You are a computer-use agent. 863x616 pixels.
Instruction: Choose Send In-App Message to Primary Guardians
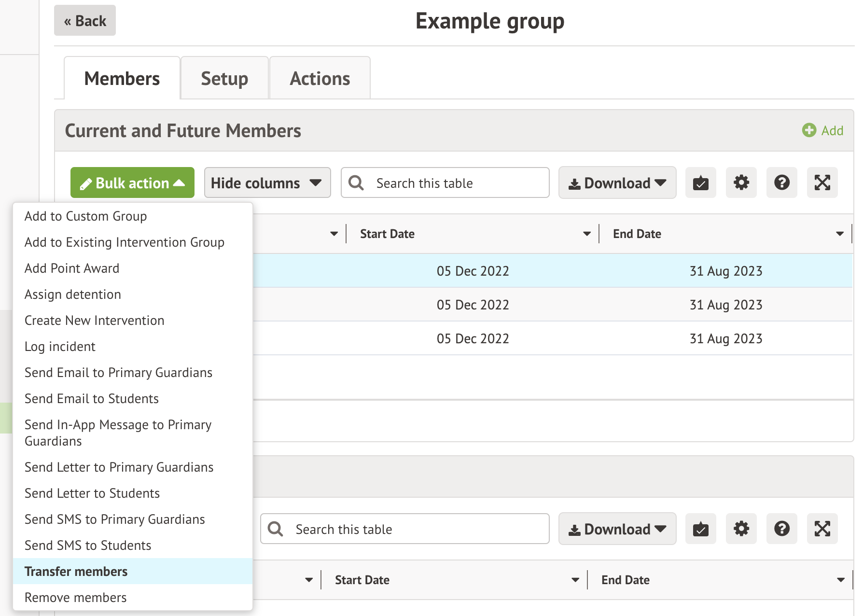pos(133,433)
